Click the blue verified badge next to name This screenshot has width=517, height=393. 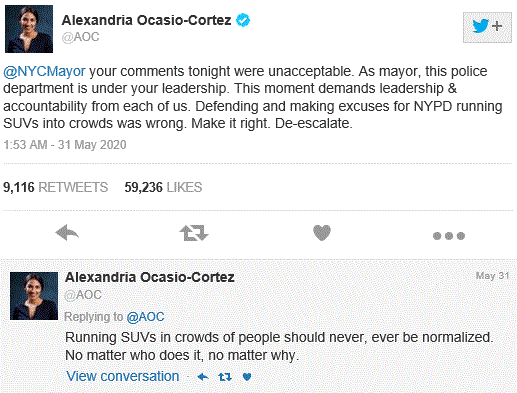(243, 20)
